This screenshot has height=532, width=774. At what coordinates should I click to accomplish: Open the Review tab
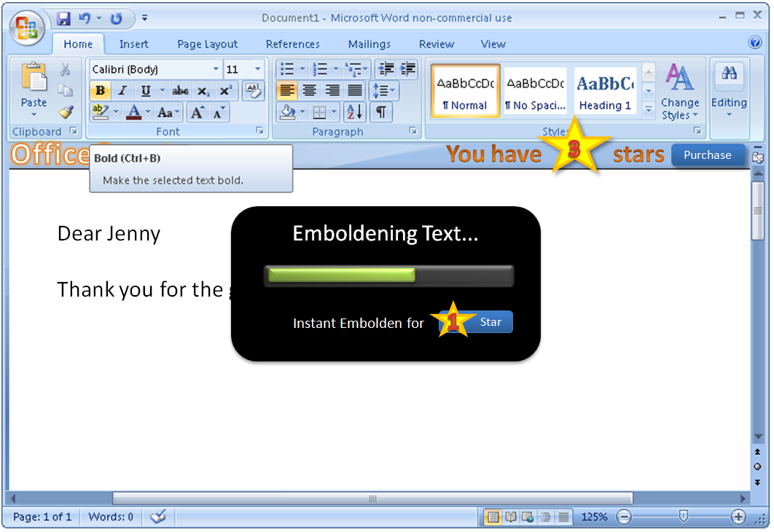coord(437,44)
